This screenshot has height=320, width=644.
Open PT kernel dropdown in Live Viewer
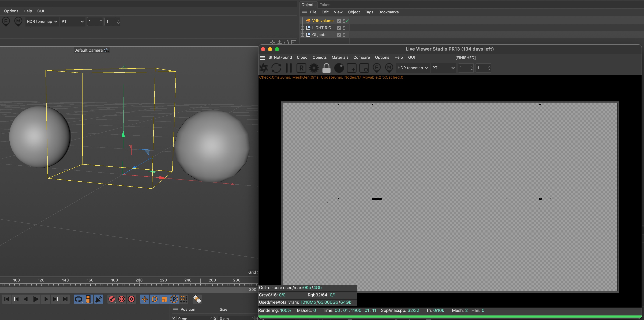click(443, 68)
